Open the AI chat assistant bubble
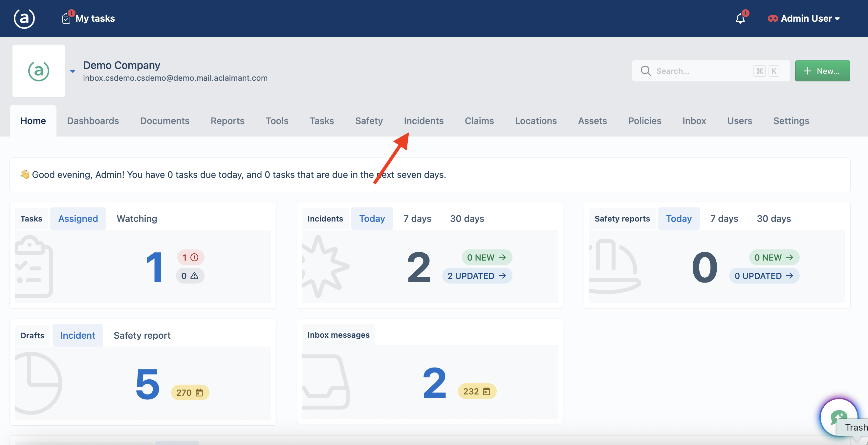Screen dimensions: 868x445 [838, 417]
